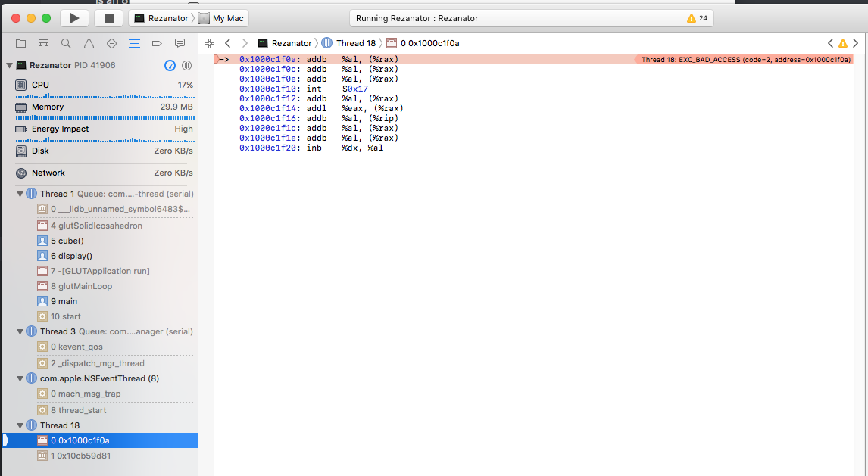Jump to next issue arrow

click(855, 43)
